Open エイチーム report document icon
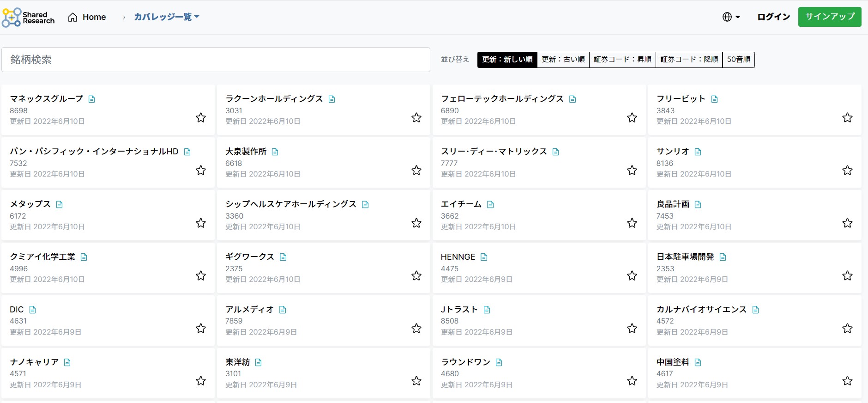The height and width of the screenshot is (403, 868). pos(490,204)
